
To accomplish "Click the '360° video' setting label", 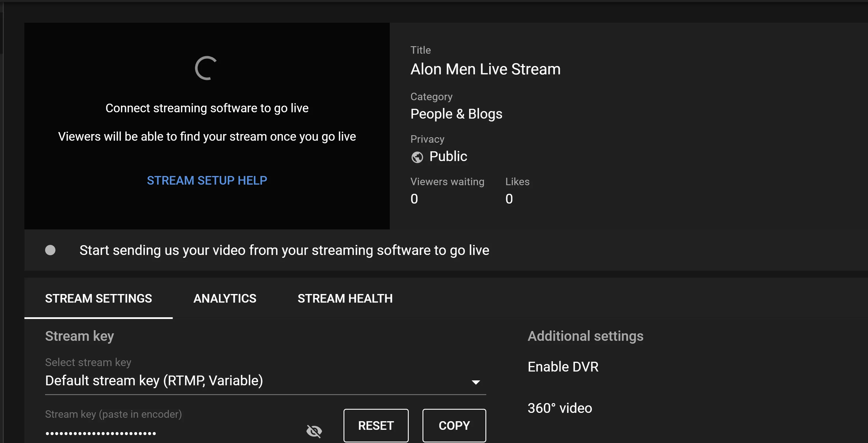I will (560, 408).
